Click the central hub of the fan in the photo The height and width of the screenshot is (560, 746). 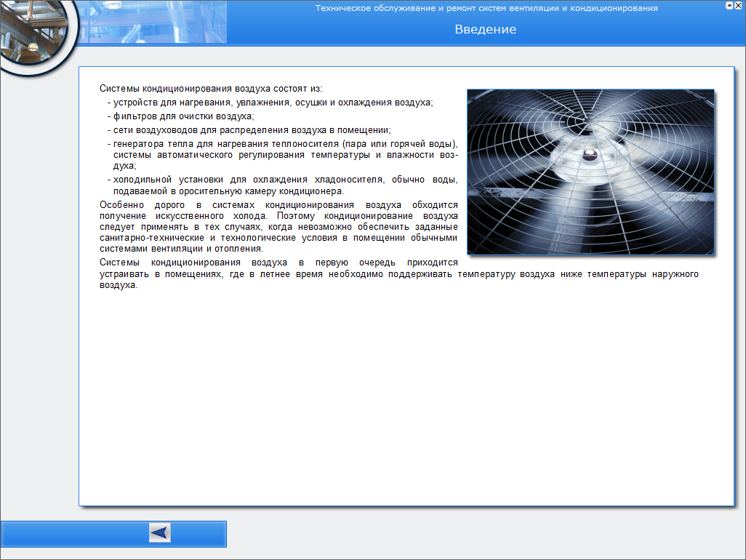pos(587,155)
